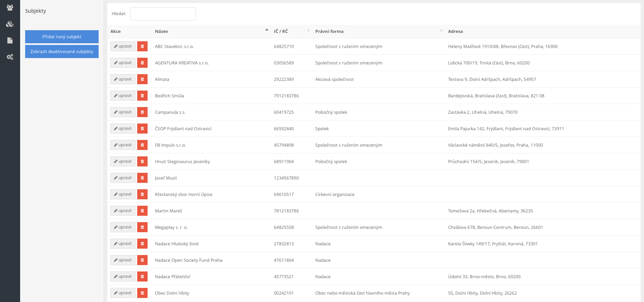
Task: Delete the Campanula z.s. subject
Action: point(142,112)
